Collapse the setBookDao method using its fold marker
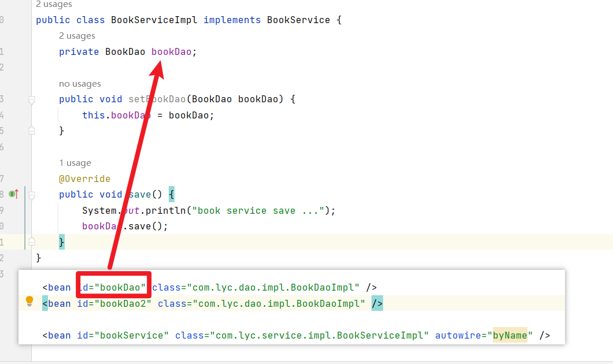 point(32,100)
